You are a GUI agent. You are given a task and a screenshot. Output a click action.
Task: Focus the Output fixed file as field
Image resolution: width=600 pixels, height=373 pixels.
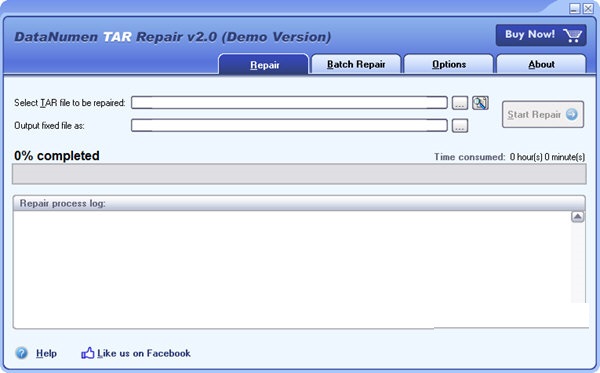point(289,125)
